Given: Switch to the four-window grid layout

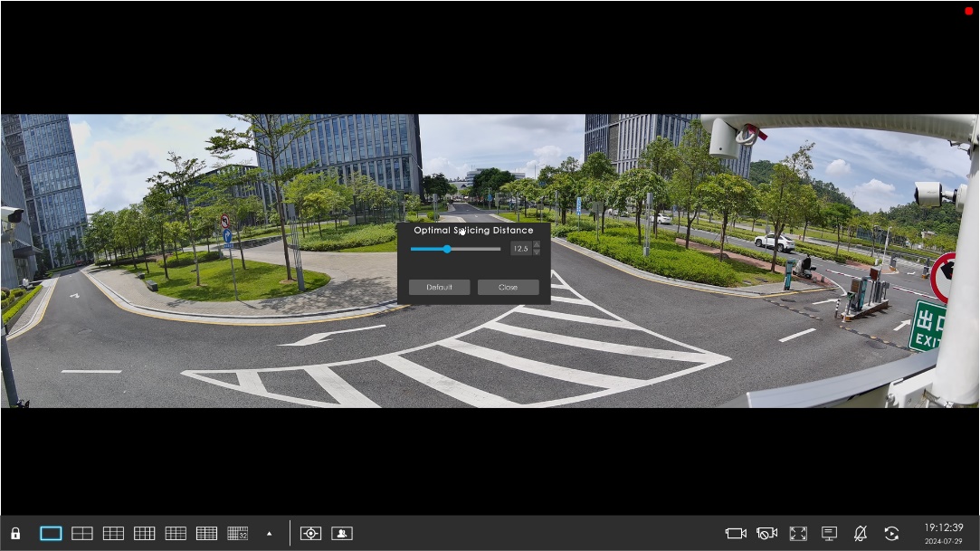Looking at the screenshot, I should [x=81, y=534].
